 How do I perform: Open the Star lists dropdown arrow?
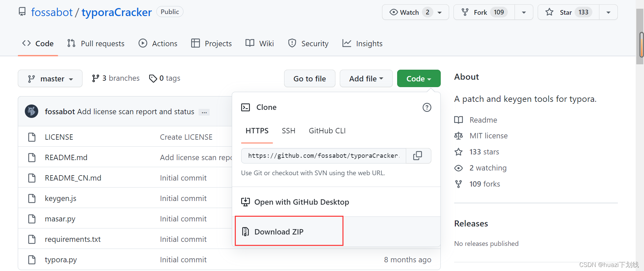[608, 12]
